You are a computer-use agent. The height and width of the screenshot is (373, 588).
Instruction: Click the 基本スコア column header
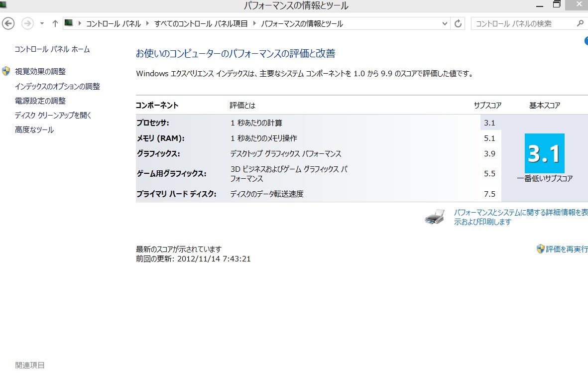point(545,106)
